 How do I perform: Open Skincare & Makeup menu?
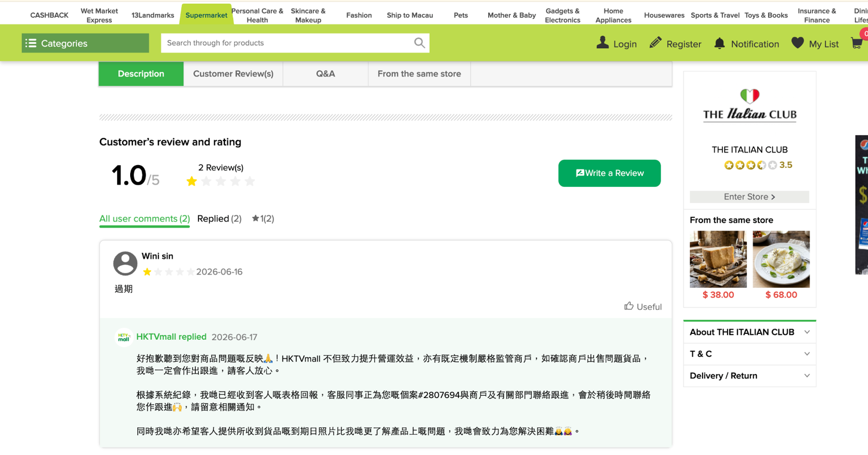(308, 15)
